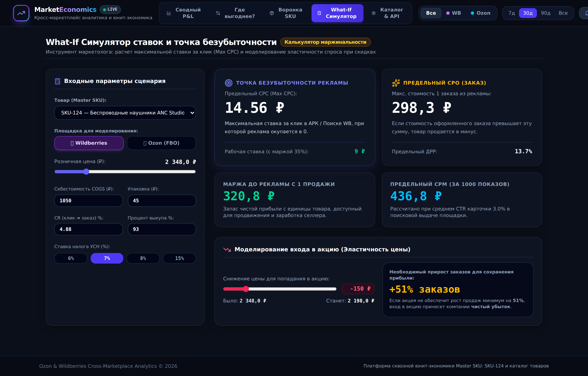Set period to 90д
The image size is (588, 376).
[546, 13]
